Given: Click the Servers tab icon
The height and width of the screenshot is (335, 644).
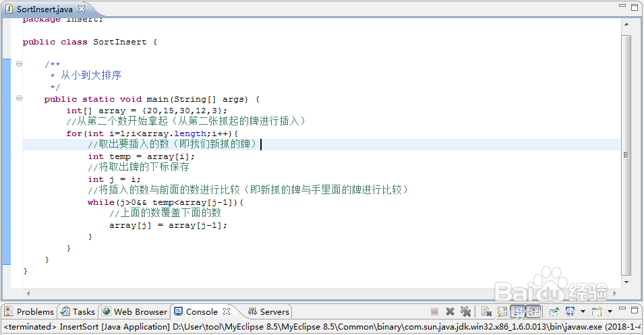Looking at the screenshot, I should [252, 311].
